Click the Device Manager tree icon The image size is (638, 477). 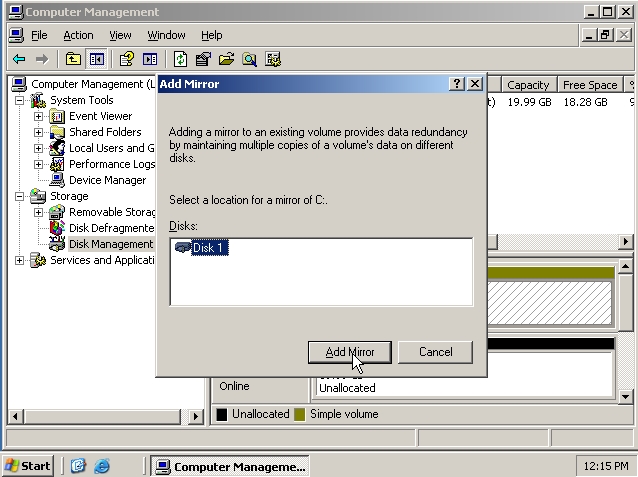click(x=57, y=180)
